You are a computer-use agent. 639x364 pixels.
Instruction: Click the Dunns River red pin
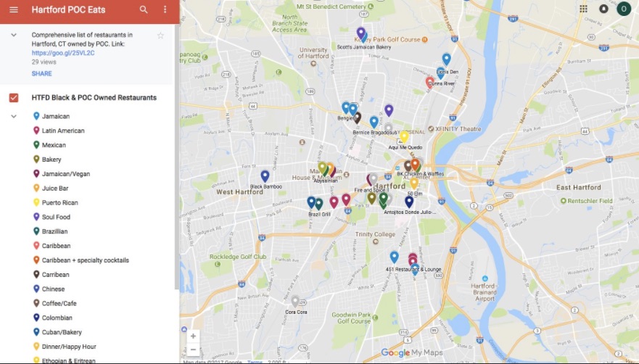(429, 83)
